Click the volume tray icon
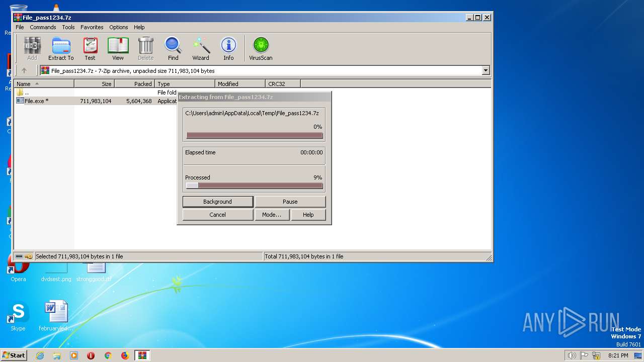The height and width of the screenshot is (362, 644). 572,355
